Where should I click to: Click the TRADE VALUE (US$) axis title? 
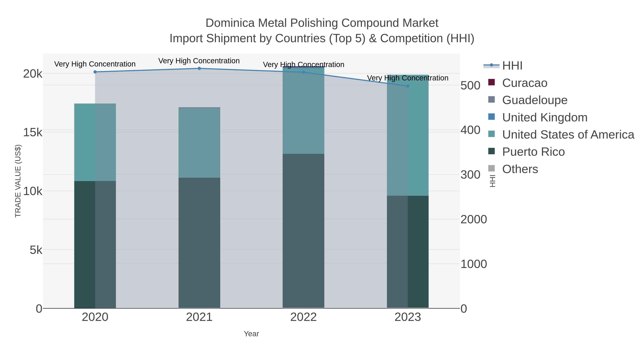pos(18,181)
